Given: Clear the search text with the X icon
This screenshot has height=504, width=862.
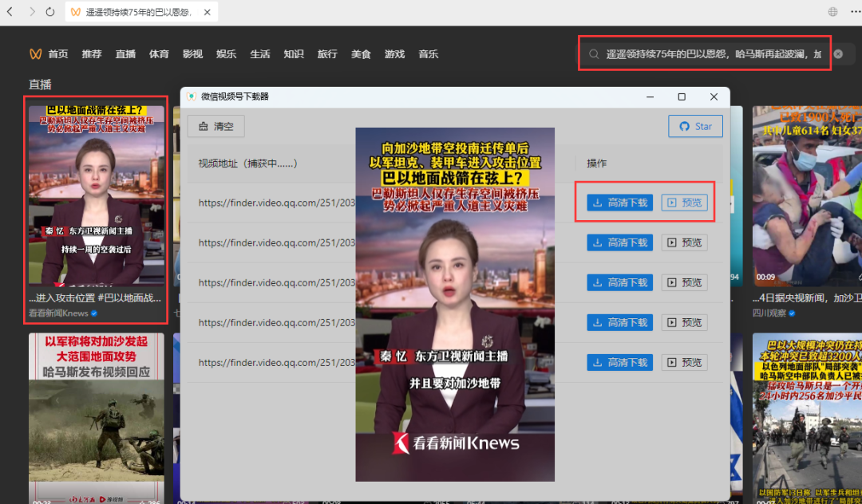Looking at the screenshot, I should (838, 53).
